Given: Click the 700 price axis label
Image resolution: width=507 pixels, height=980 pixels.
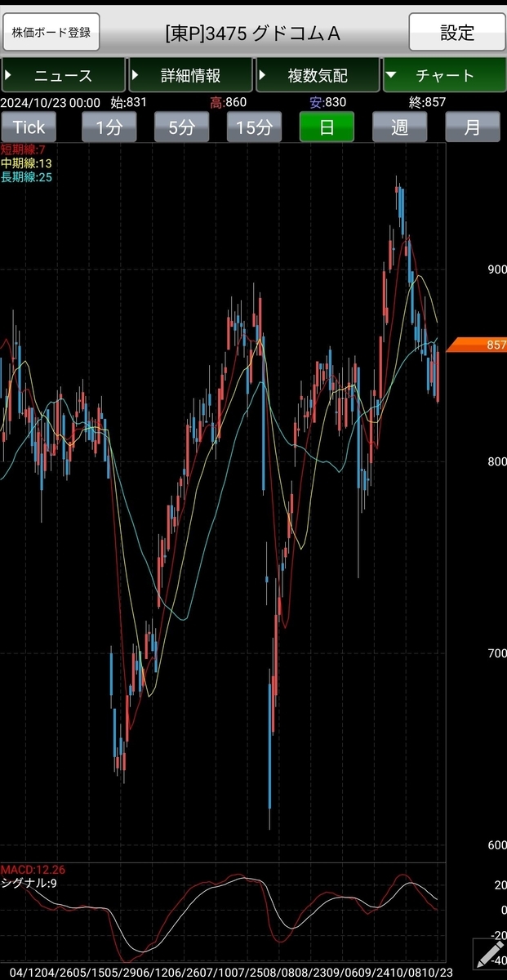Looking at the screenshot, I should click(x=497, y=653).
